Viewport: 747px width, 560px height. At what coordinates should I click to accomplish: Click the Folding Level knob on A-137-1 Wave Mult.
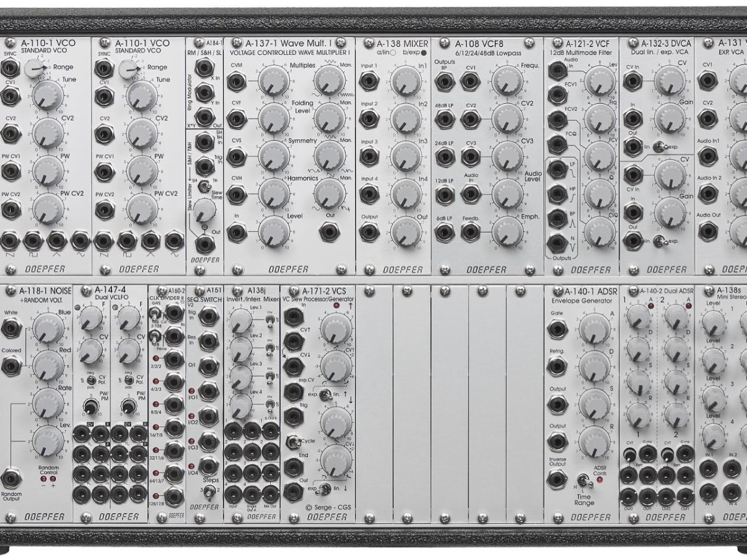coord(274,118)
